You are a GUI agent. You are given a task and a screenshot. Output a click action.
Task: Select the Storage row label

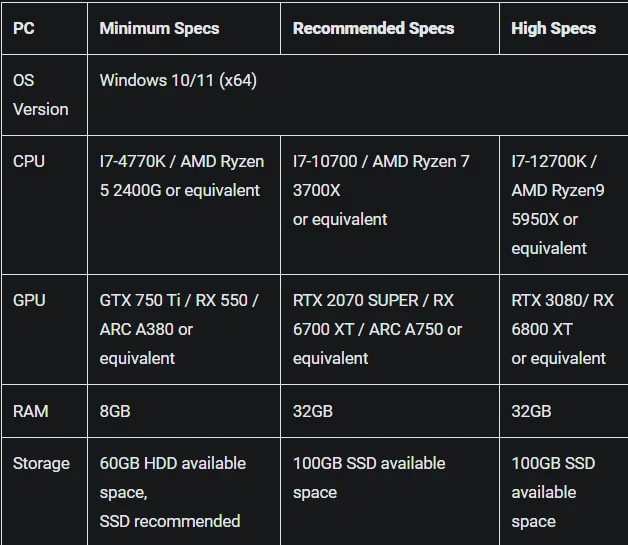click(44, 492)
